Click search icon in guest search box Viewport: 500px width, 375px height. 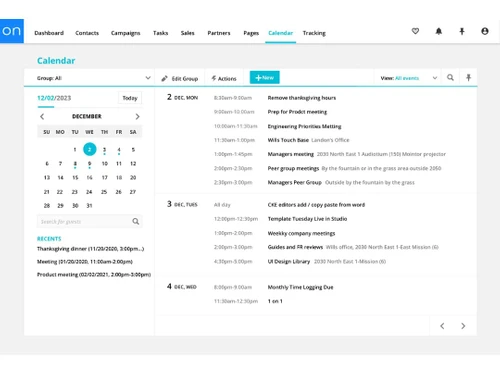point(136,221)
